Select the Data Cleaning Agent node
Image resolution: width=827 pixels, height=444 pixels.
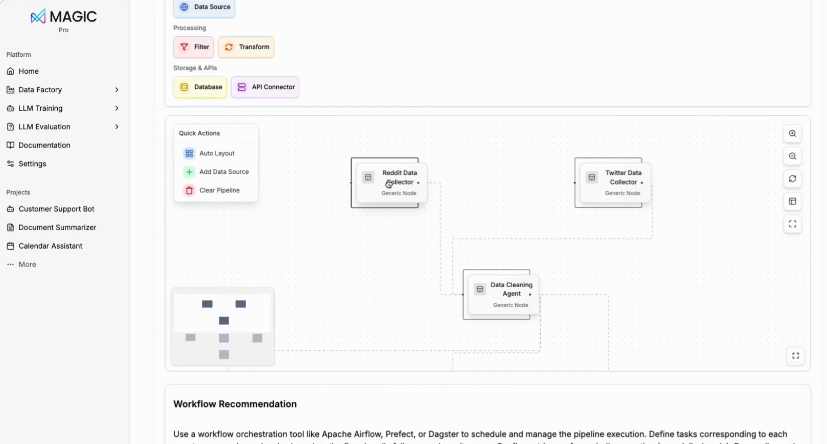tap(503, 294)
